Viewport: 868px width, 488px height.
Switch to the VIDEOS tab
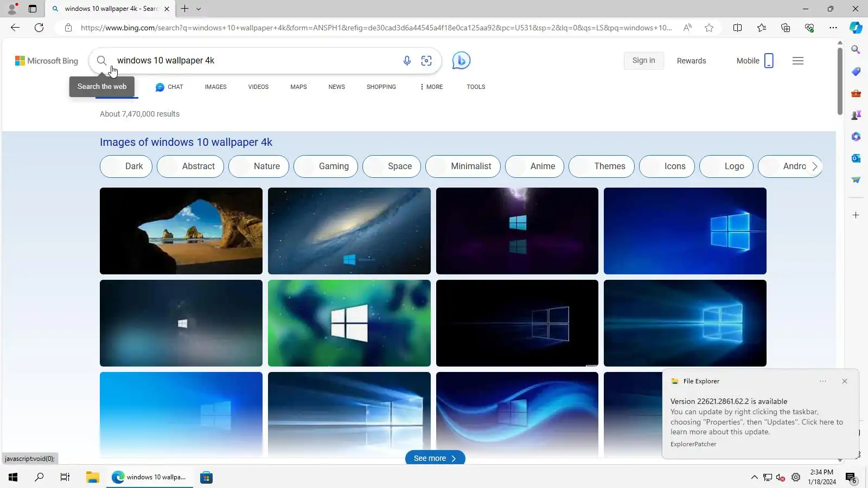pyautogui.click(x=258, y=87)
